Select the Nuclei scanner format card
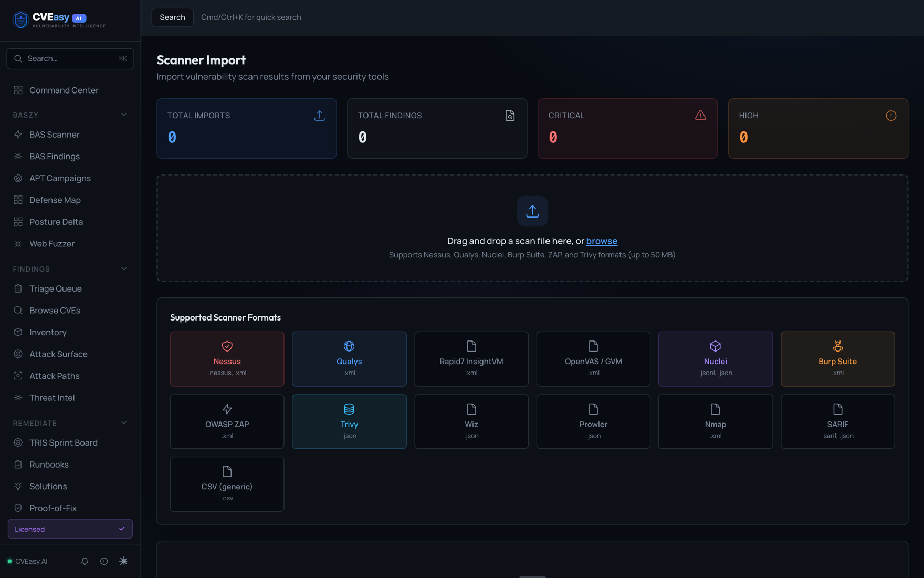Screen dimensions: 924x578 (716, 359)
